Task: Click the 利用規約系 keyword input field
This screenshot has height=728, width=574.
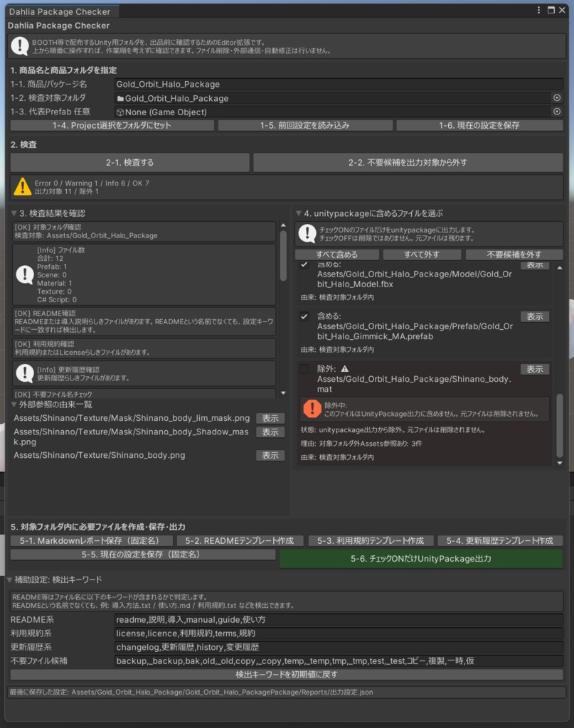Action: (x=339, y=633)
